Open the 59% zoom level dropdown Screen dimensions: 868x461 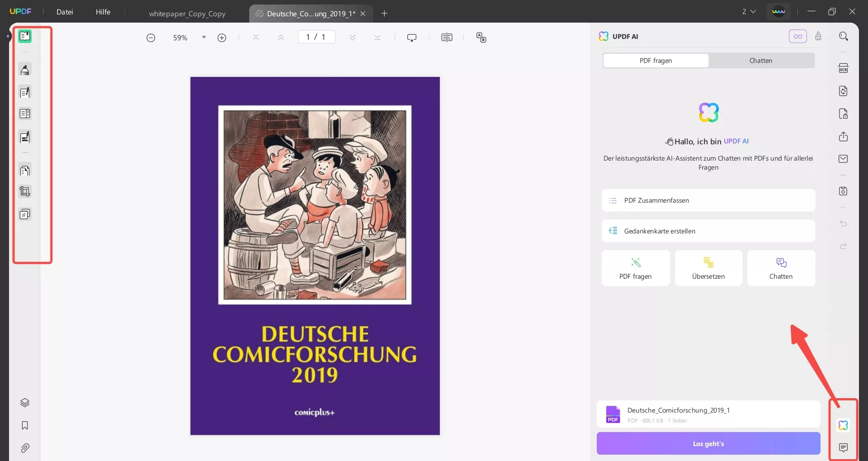[x=203, y=37]
